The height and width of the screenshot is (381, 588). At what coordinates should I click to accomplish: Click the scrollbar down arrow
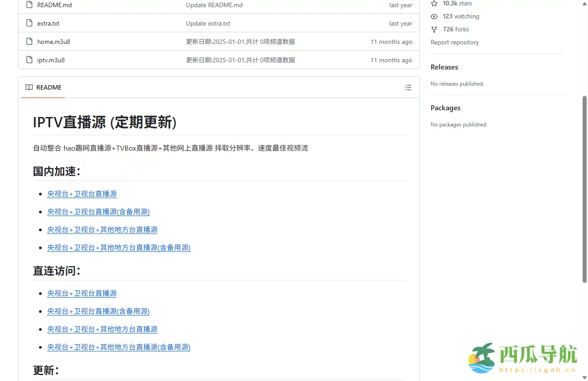(x=585, y=377)
